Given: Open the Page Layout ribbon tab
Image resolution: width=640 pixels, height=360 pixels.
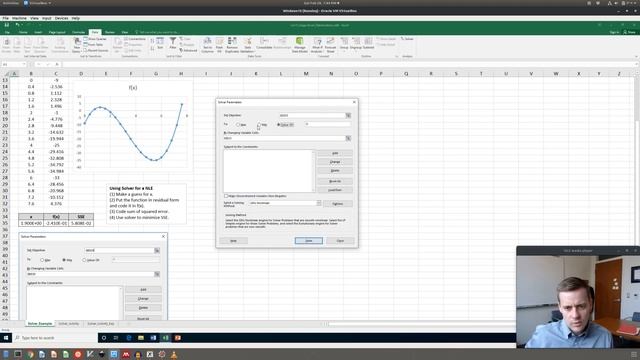Looking at the screenshot, I should tap(57, 32).
